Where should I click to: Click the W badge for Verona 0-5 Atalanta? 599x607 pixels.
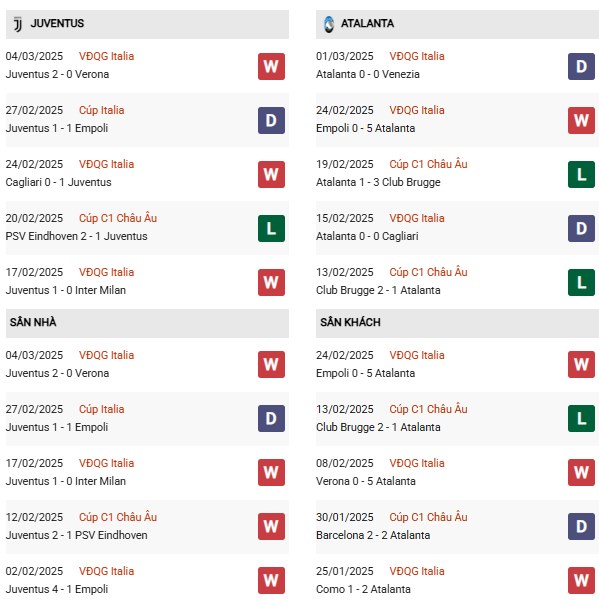(581, 472)
